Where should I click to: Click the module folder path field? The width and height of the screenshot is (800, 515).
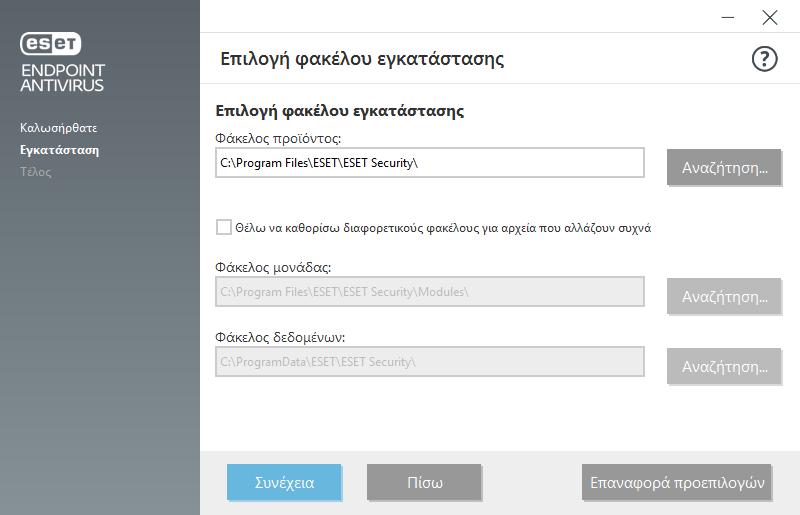coord(430,292)
